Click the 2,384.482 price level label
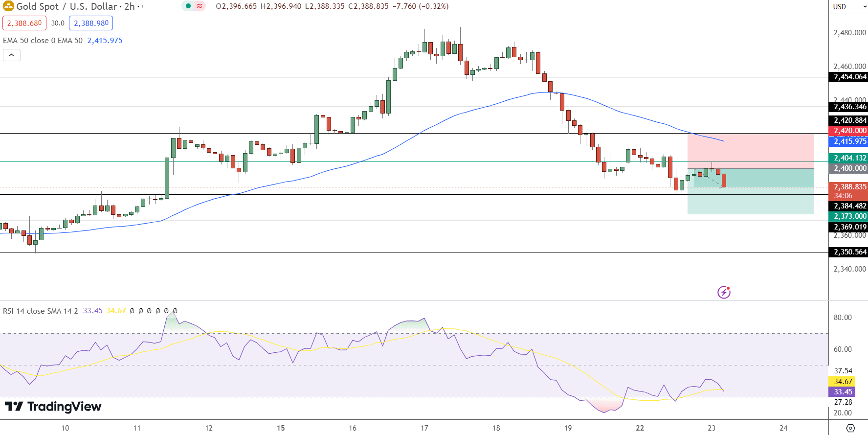Screen dimensions: 868x435 pos(848,206)
